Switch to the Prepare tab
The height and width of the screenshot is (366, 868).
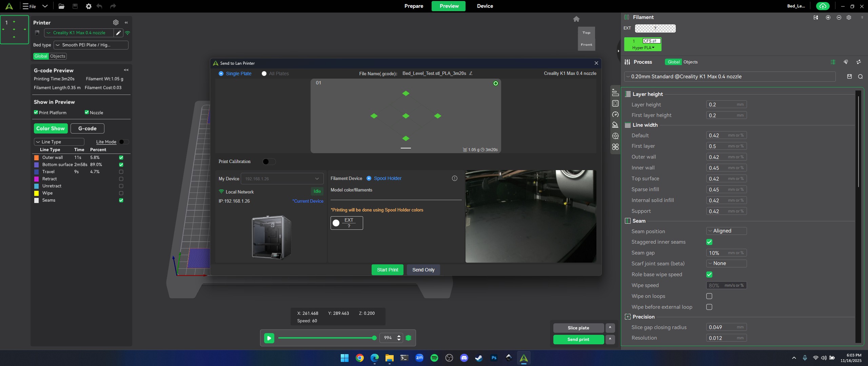point(414,6)
